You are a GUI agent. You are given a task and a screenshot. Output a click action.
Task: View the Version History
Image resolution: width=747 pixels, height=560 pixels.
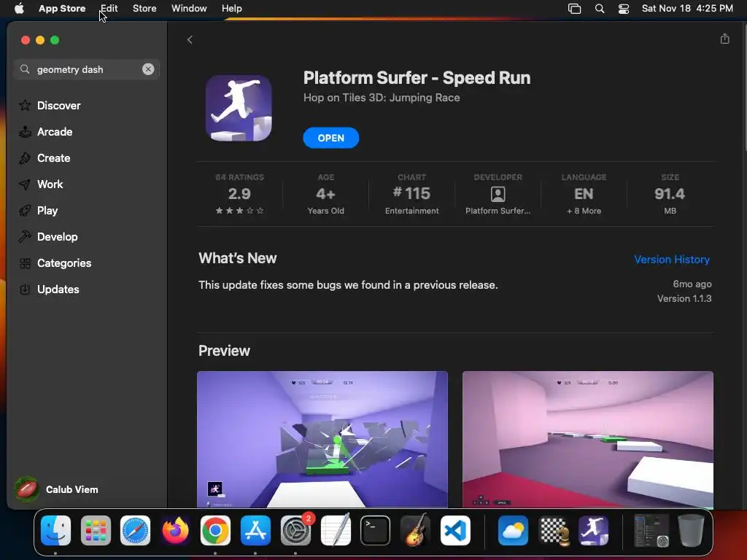point(672,259)
